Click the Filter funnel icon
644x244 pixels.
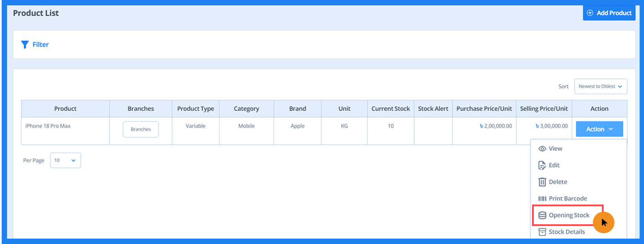[x=25, y=44]
